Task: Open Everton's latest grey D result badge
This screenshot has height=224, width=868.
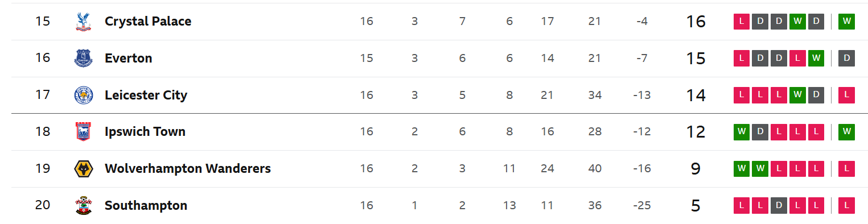Action: click(x=846, y=58)
